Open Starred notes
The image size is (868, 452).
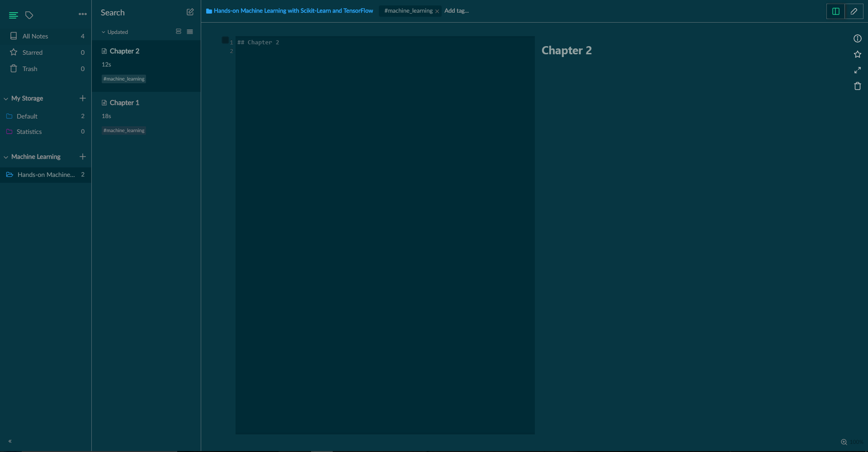click(46, 52)
